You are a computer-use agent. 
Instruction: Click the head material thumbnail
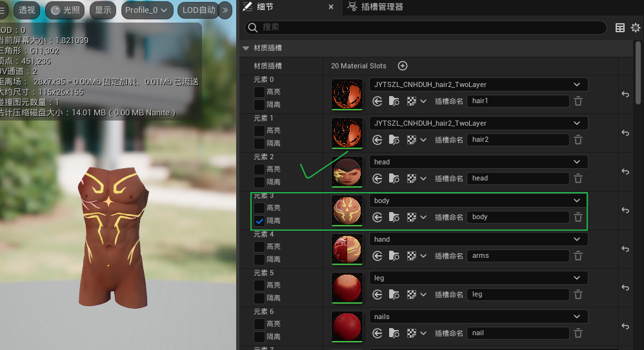tap(347, 171)
